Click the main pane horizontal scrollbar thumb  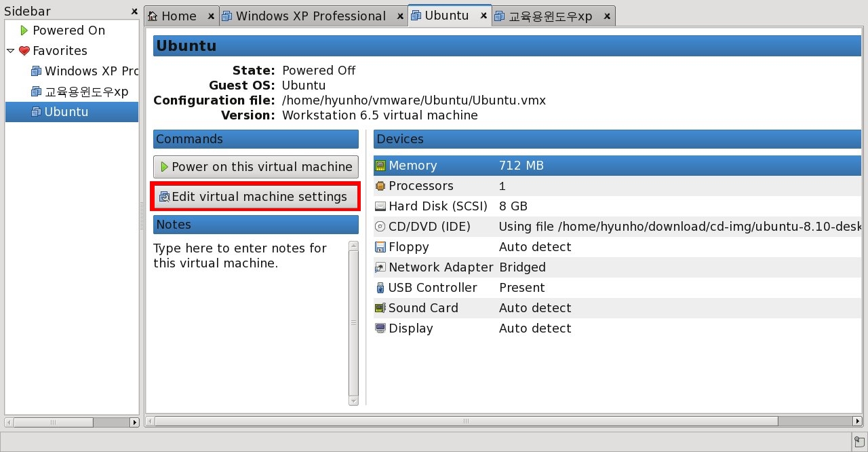(x=466, y=421)
